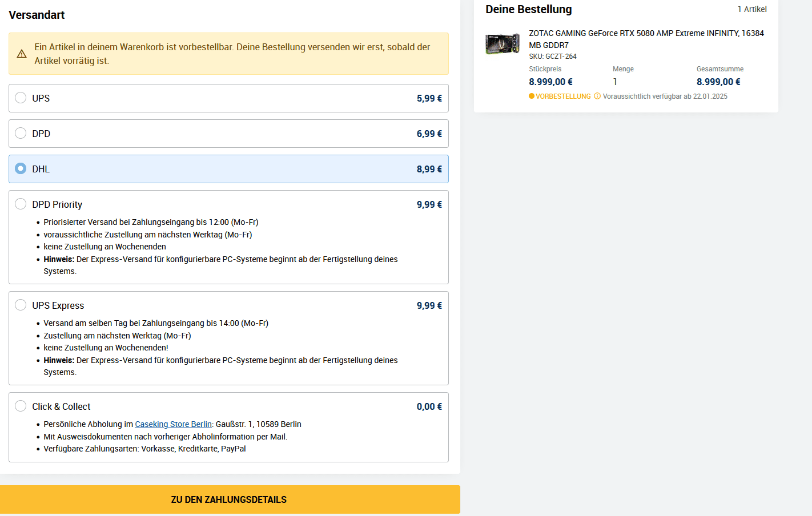
Task: Click the orange VORBESTELLUNG status dot
Action: (x=531, y=96)
